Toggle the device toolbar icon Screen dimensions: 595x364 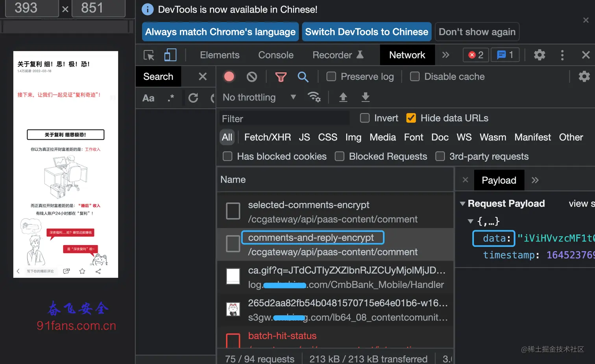point(170,55)
